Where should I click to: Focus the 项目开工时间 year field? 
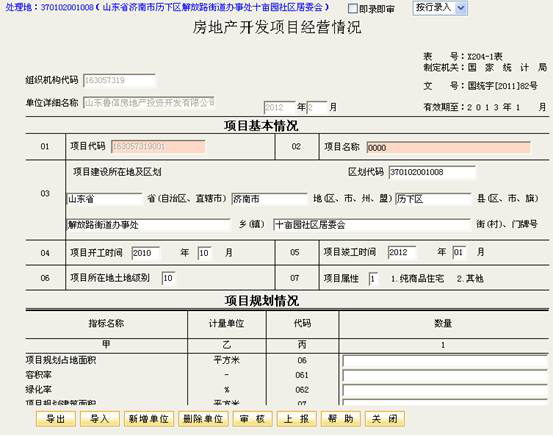146,253
